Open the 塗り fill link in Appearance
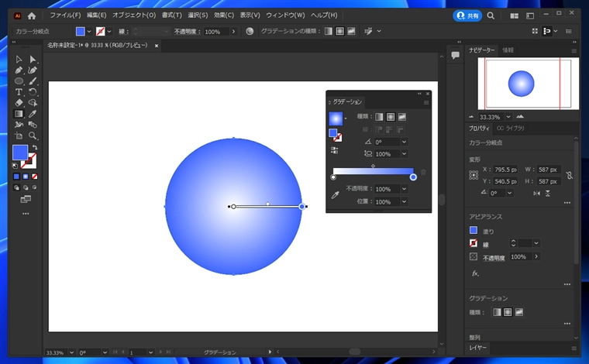Screen dimensions: 589x364 click(x=488, y=232)
